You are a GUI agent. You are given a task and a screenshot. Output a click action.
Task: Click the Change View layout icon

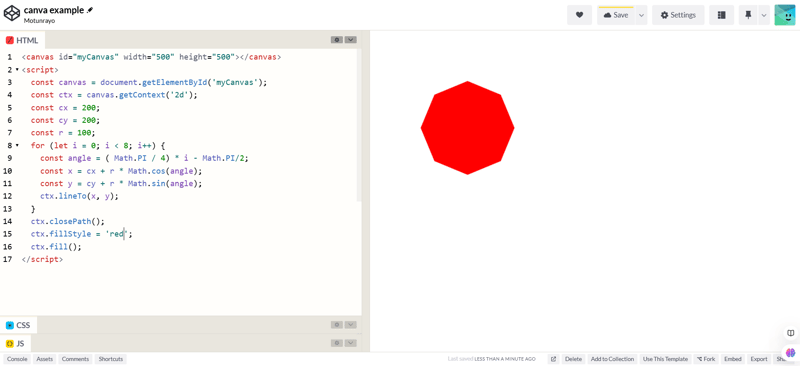pos(721,15)
